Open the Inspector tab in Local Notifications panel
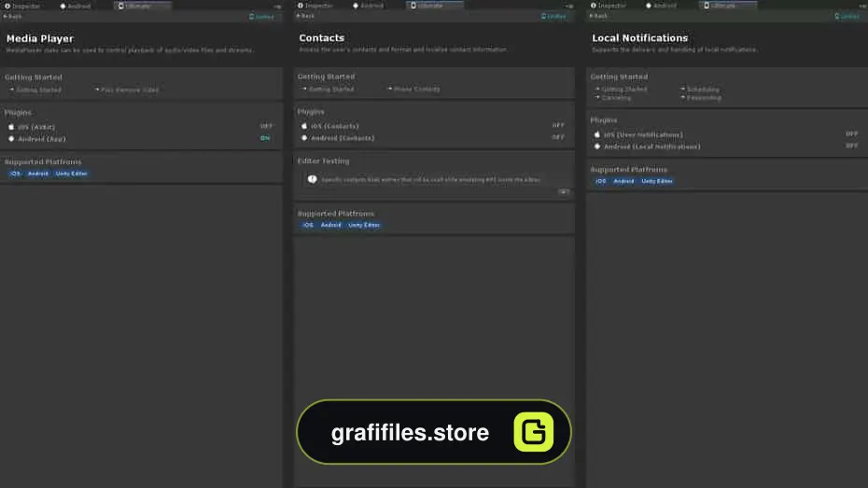 [x=609, y=6]
